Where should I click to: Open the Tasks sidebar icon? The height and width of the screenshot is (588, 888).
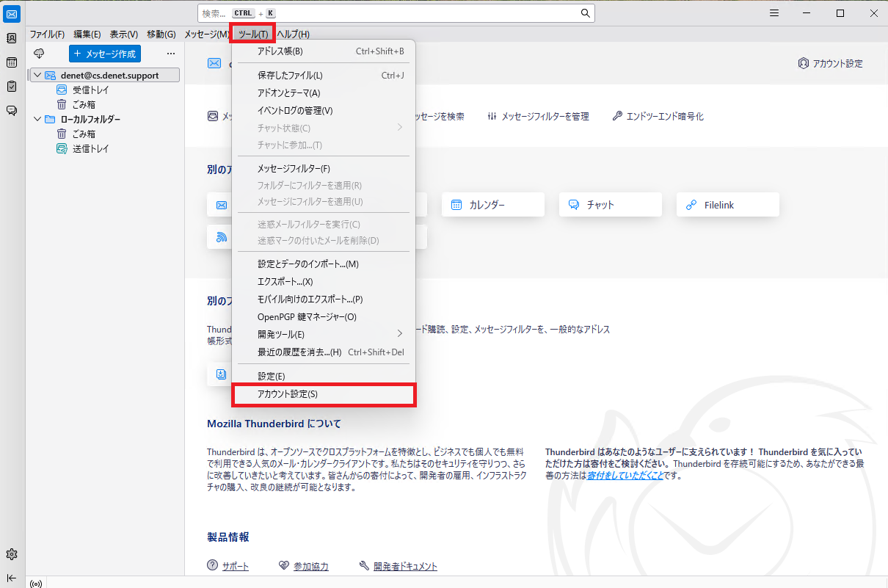tap(12, 87)
